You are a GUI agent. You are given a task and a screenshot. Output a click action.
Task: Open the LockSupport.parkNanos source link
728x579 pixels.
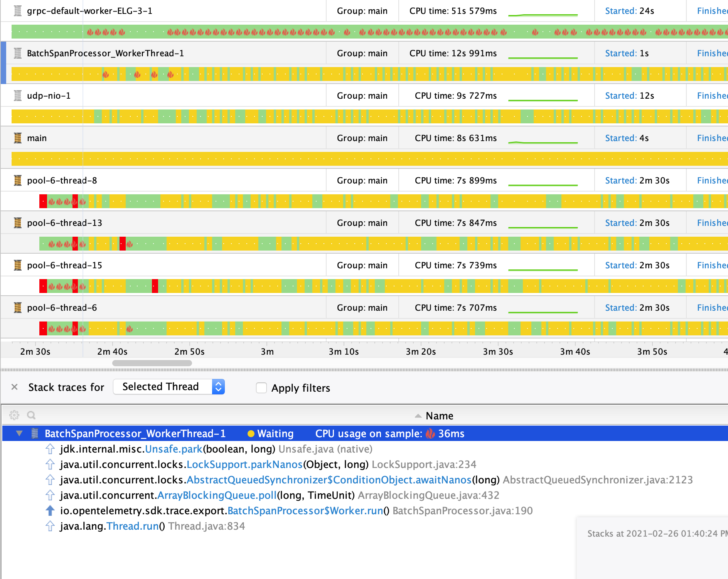244,465
